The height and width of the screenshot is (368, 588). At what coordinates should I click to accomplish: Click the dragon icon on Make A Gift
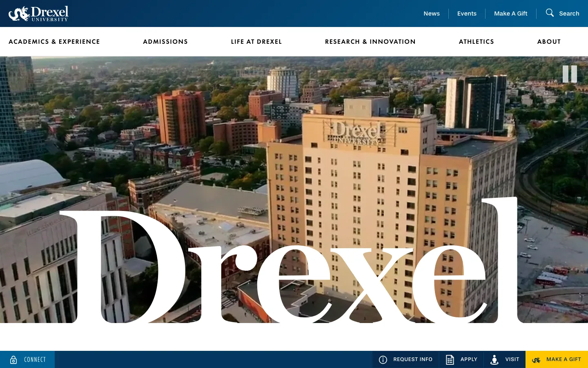[x=536, y=360]
